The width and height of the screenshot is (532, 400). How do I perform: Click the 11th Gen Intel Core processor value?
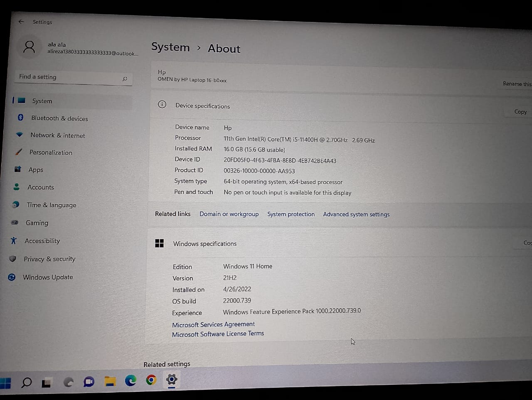[299, 140]
